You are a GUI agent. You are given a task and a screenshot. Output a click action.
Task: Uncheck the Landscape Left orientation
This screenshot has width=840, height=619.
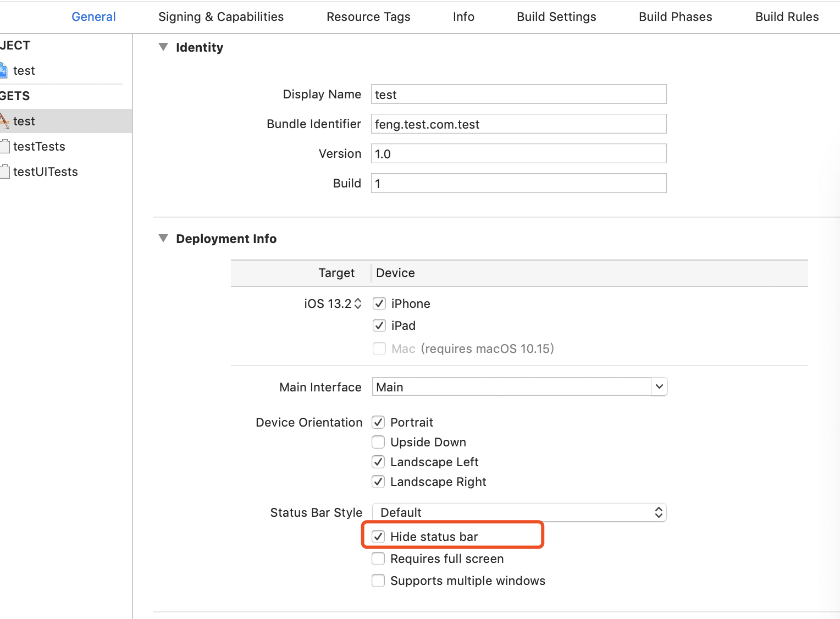[378, 462]
